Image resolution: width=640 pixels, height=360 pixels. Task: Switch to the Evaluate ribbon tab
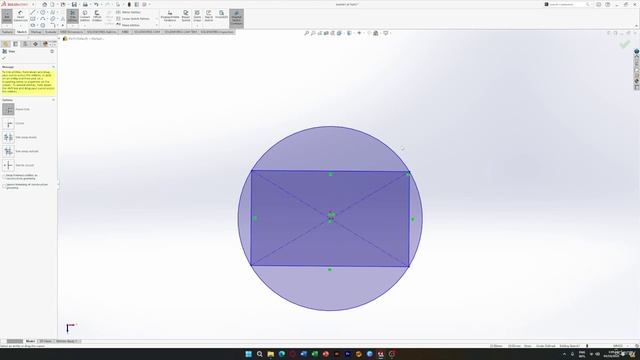[x=51, y=32]
